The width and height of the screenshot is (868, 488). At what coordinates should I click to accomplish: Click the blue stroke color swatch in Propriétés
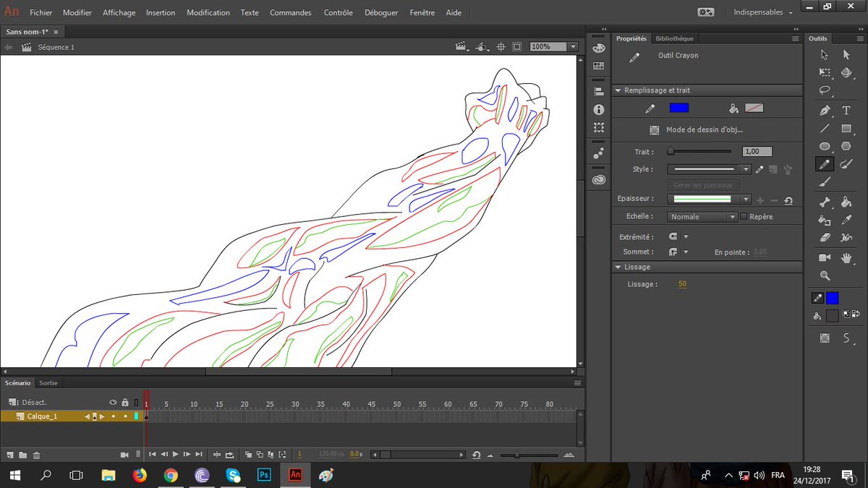679,108
